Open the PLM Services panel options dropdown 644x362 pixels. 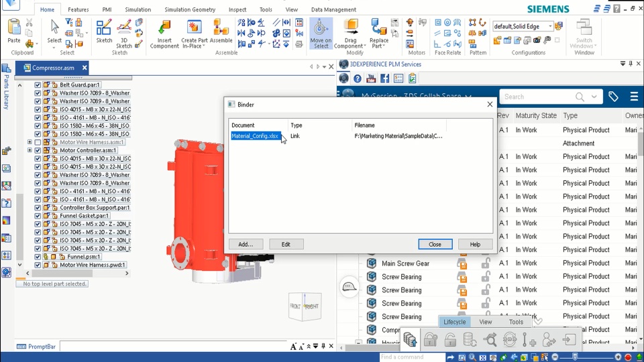[x=623, y=64]
